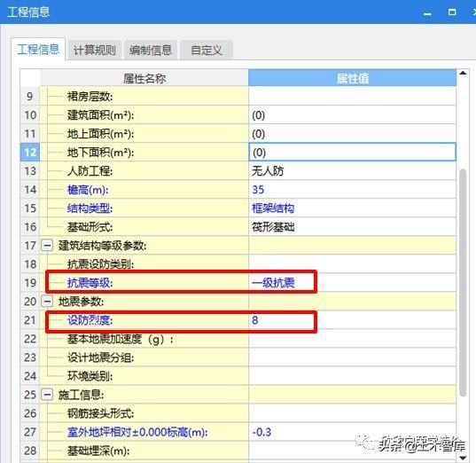This screenshot has height=463, width=476.
Task: Click row number 21 header
Action: (x=30, y=320)
